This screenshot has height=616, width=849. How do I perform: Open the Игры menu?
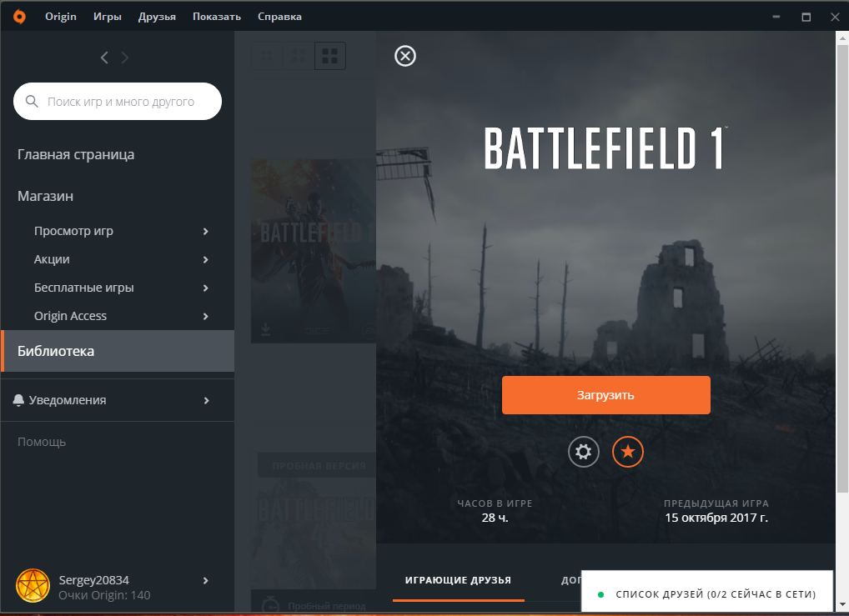coord(108,17)
